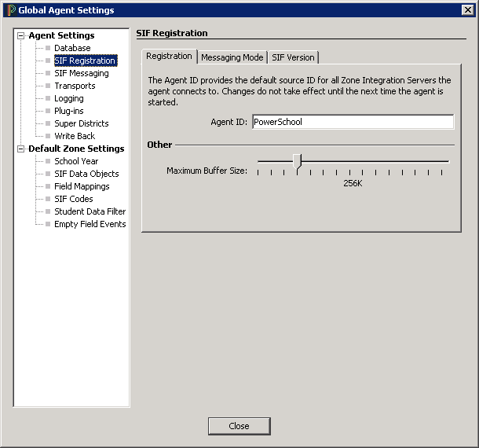Select Logging in the settings tree

click(68, 98)
